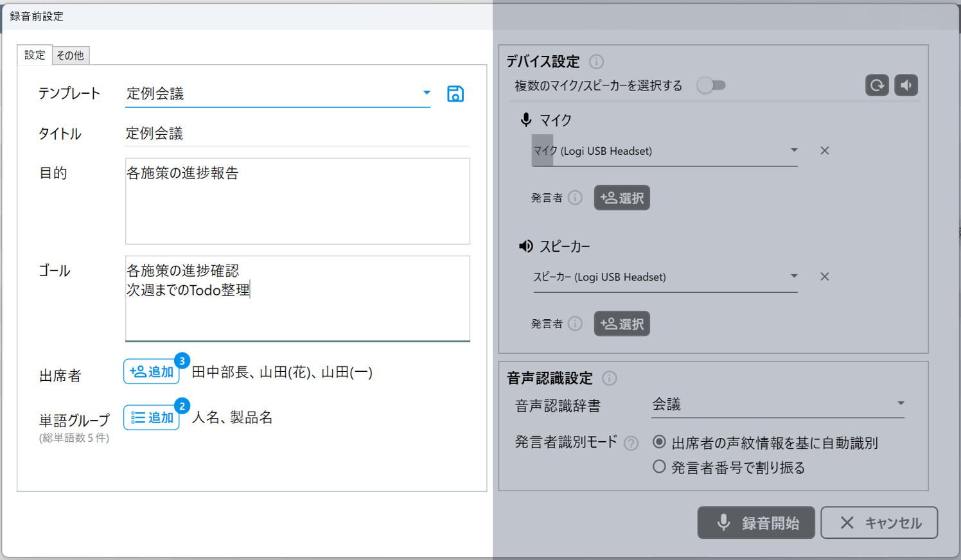The width and height of the screenshot is (961, 560).
Task: Switch to the その他 tab
Action: click(70, 55)
